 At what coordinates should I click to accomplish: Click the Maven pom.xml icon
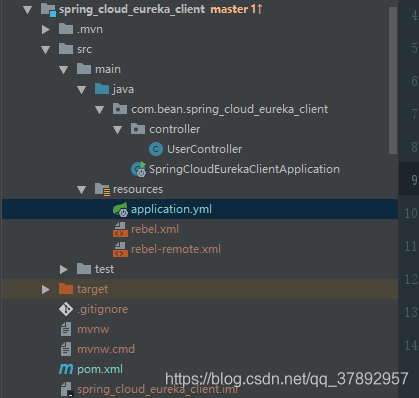click(x=66, y=369)
